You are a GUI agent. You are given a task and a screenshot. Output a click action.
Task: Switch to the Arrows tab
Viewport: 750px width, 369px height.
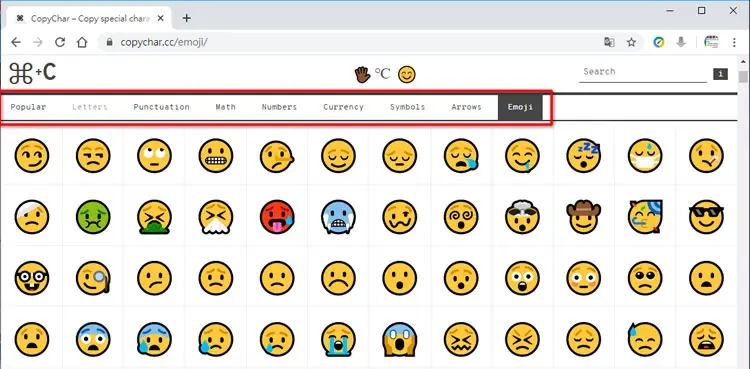click(x=466, y=107)
